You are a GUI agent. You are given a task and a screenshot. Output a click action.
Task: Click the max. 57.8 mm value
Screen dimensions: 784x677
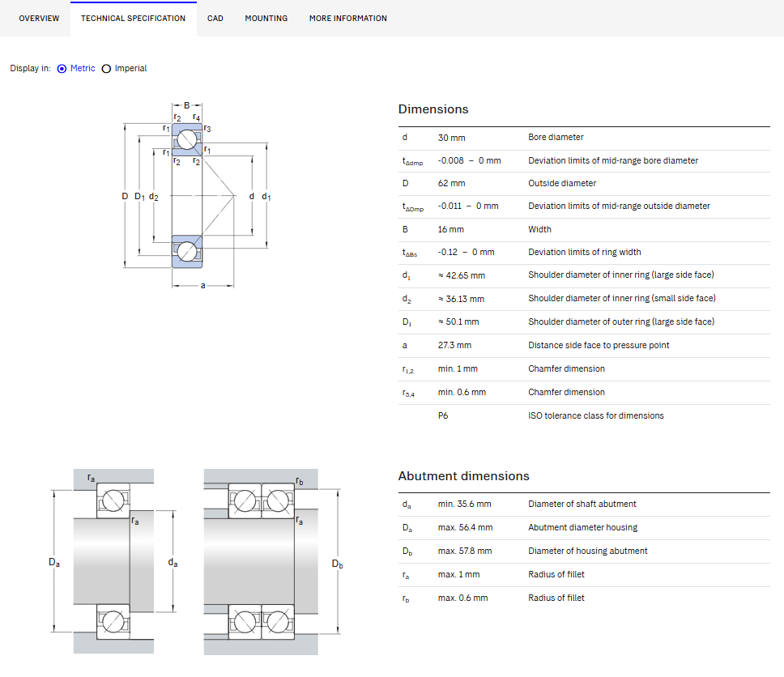click(465, 551)
